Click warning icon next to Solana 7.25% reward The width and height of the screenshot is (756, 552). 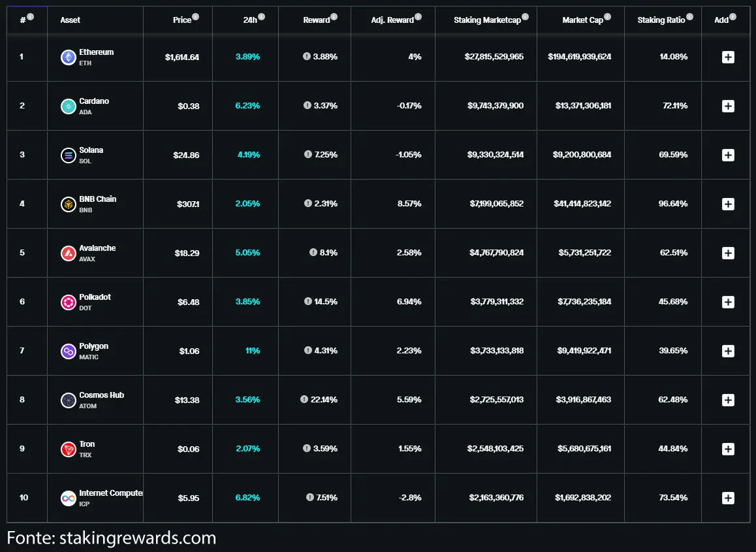coord(308,154)
